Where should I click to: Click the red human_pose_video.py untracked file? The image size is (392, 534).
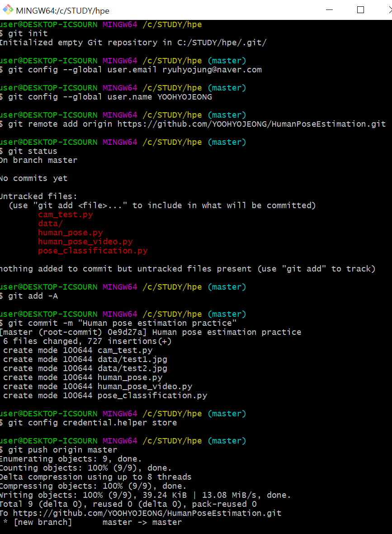pos(85,242)
